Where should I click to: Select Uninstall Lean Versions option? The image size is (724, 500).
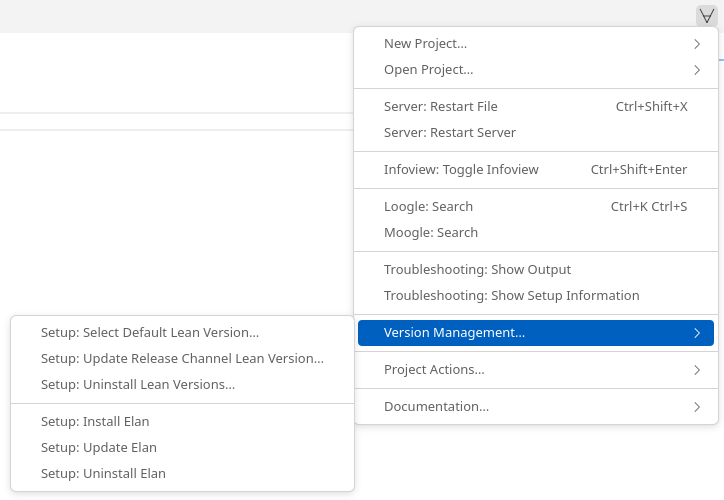(182, 384)
